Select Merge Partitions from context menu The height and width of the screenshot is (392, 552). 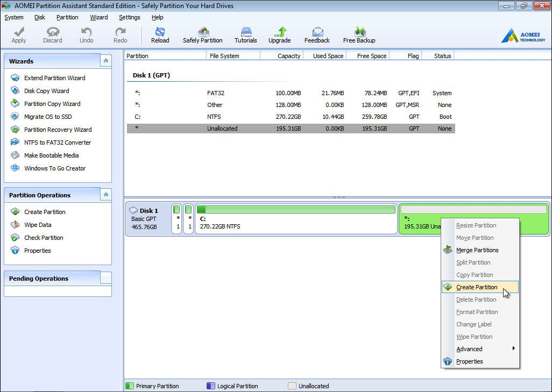[x=477, y=250]
